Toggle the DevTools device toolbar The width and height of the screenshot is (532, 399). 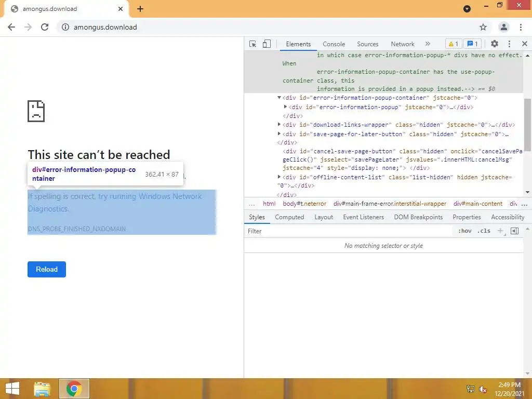[267, 44]
